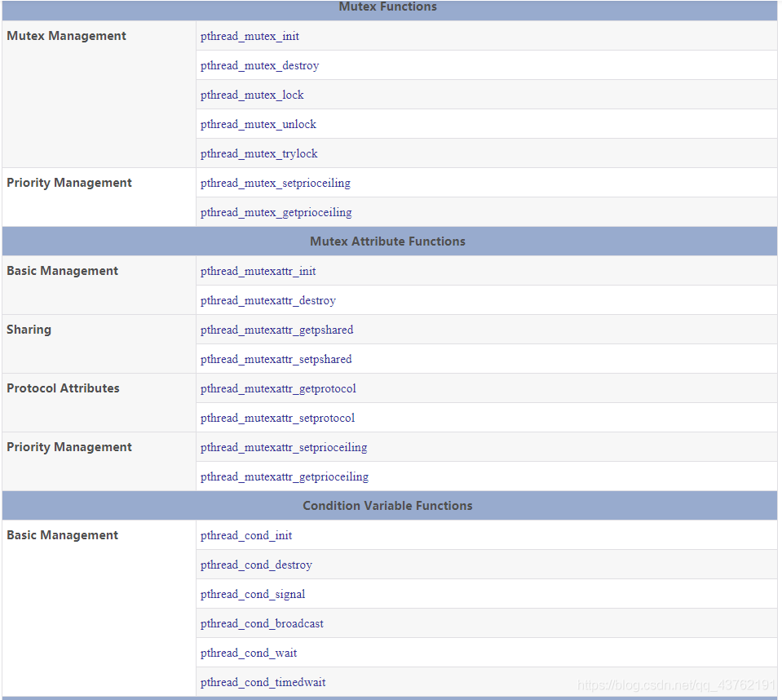Select the Condition Variable Functions header
This screenshot has height=700, width=782.
387,506
